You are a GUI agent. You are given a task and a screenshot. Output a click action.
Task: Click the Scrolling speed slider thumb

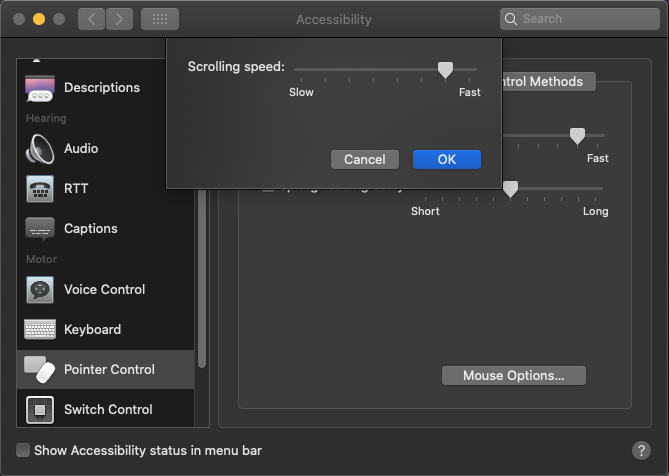[x=445, y=69]
